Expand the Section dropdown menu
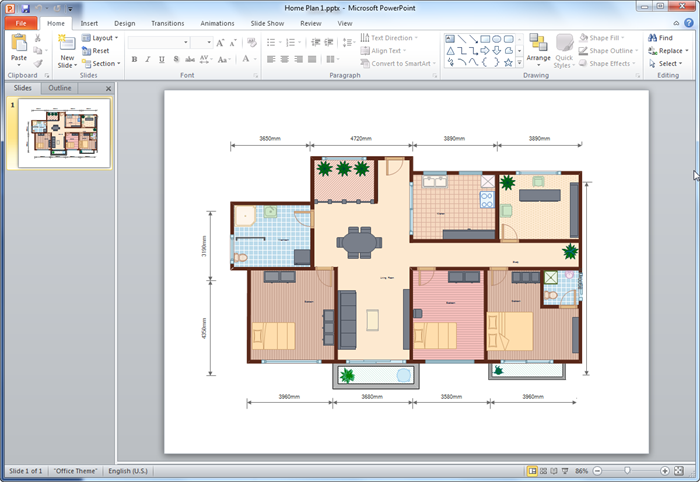The image size is (700, 482). [x=102, y=63]
